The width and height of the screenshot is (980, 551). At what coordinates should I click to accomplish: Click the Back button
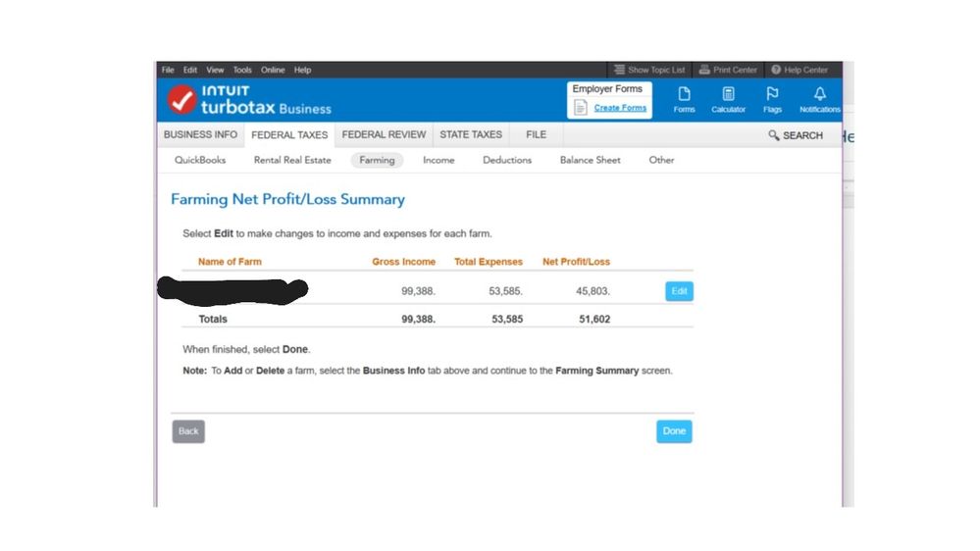(188, 431)
